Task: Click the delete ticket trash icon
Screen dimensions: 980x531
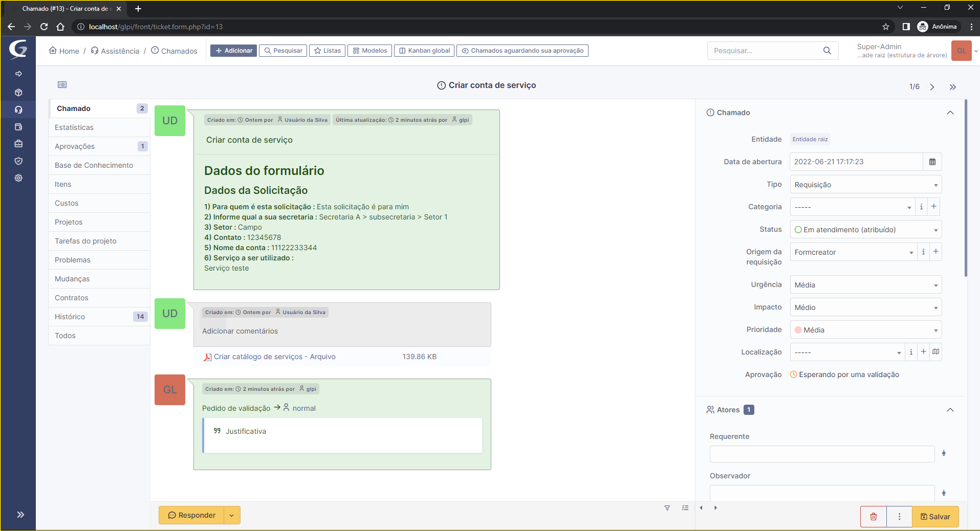Action: pos(873,516)
